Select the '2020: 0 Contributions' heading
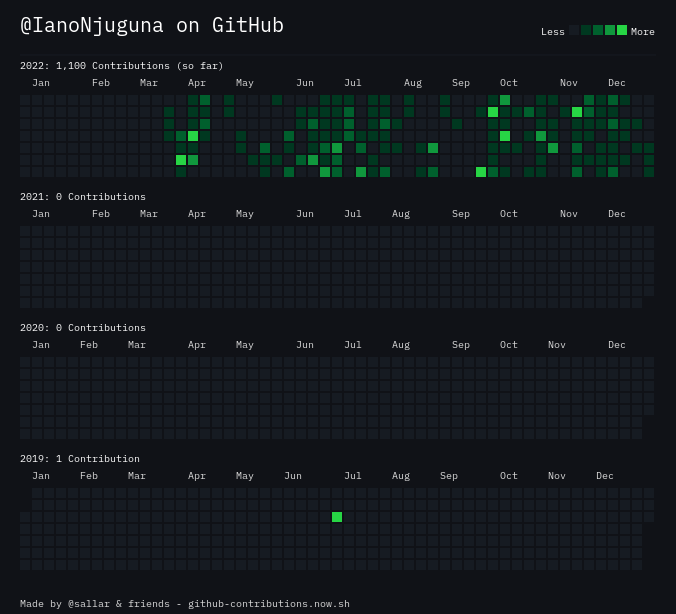Image resolution: width=676 pixels, height=614 pixels. [83, 328]
